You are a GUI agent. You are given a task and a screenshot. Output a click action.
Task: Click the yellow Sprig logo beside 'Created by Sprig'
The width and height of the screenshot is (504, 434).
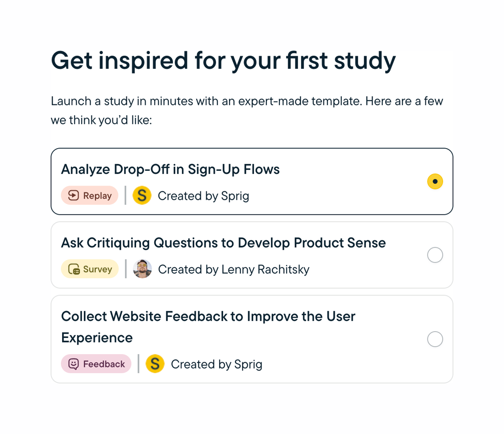pyautogui.click(x=142, y=195)
